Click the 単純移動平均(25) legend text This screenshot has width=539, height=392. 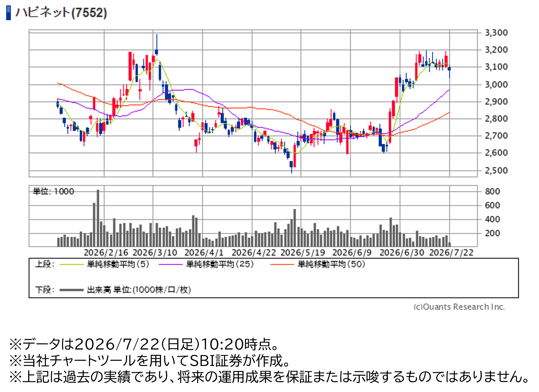(220, 264)
